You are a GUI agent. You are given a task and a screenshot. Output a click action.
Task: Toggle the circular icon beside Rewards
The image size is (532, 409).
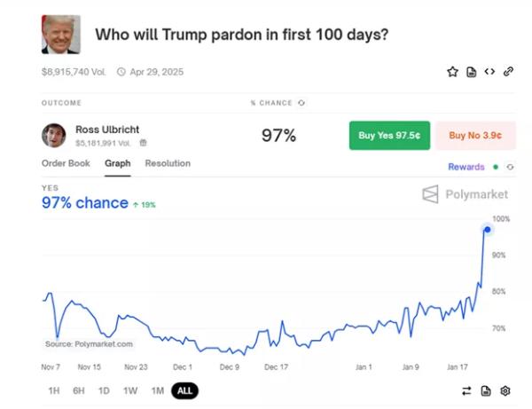coord(510,167)
